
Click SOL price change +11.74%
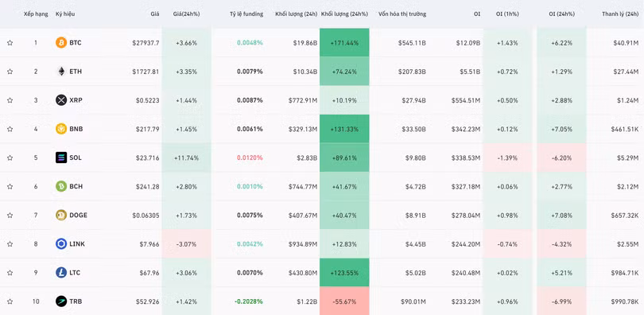(187, 157)
